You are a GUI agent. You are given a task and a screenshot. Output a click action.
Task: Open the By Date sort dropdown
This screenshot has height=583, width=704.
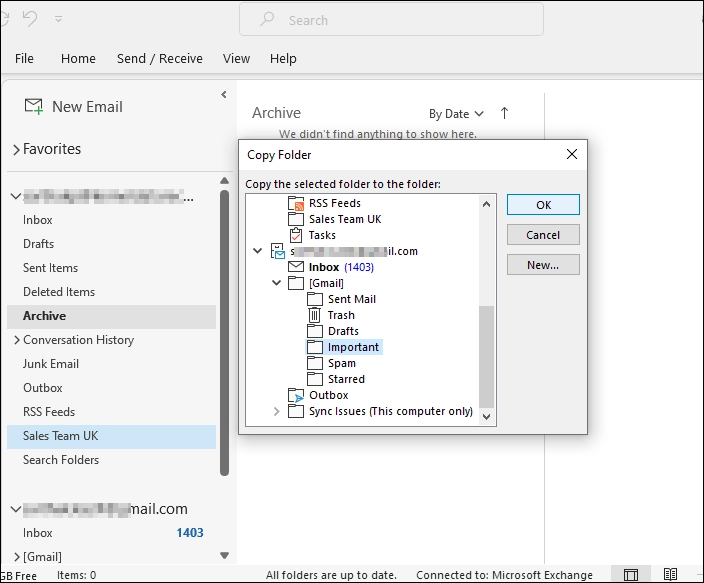coord(456,114)
